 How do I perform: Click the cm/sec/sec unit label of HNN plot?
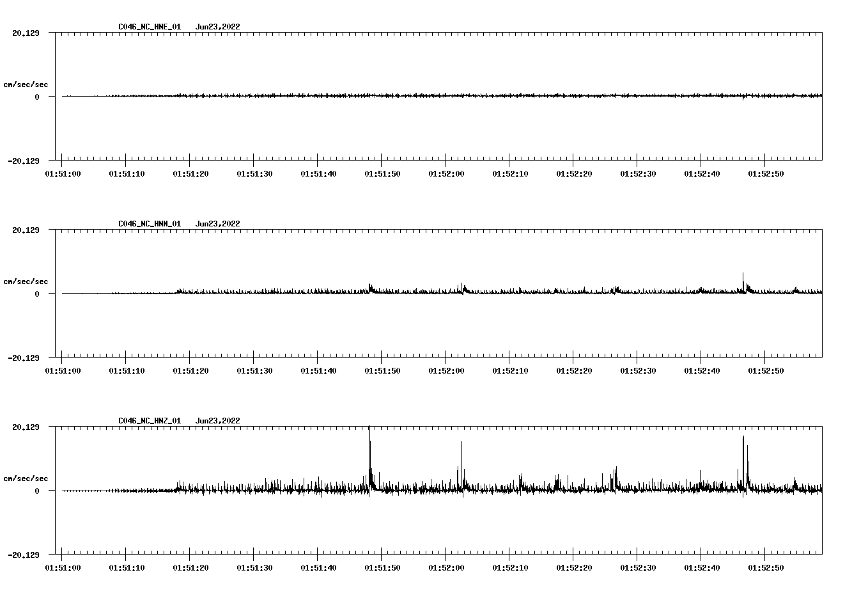point(26,281)
